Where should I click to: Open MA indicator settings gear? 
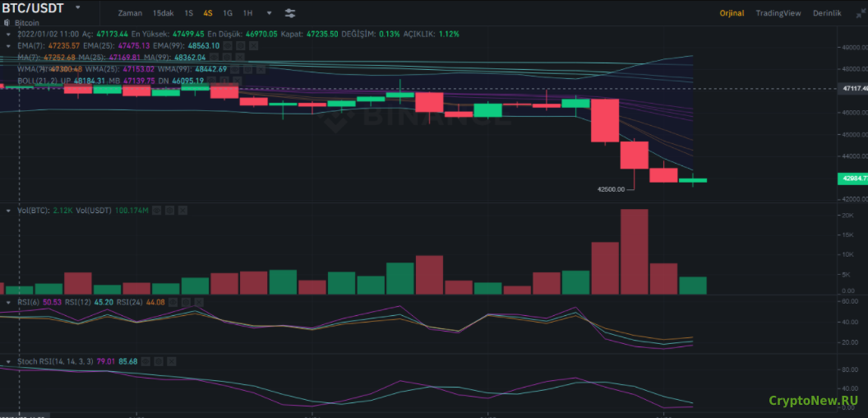(226, 57)
